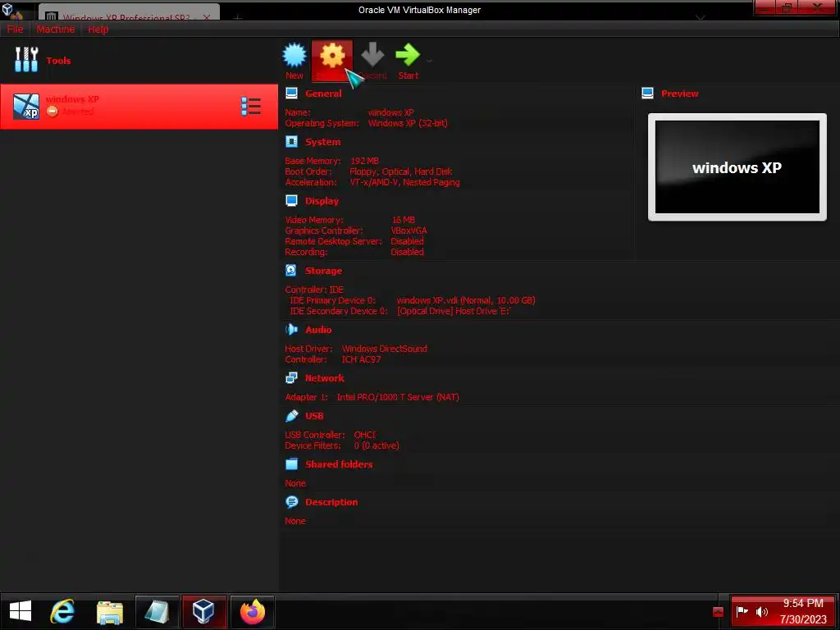Click the Graphics Controller value VBoxVGA
This screenshot has height=630, width=840.
click(409, 231)
